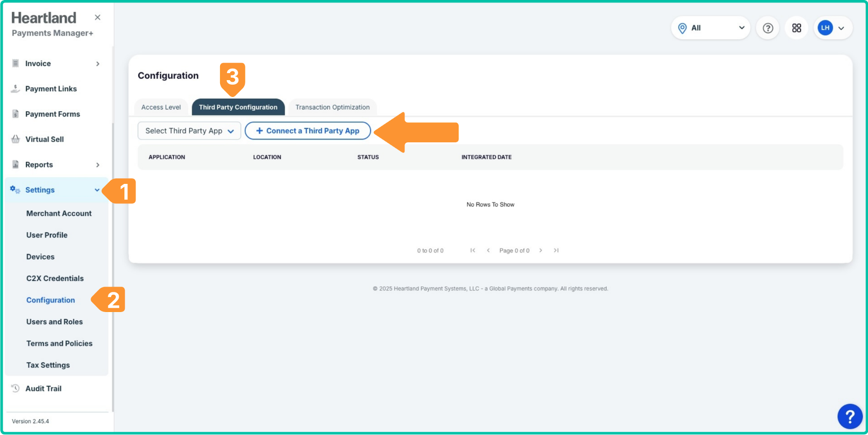Click the LH user avatar
Viewport: 868px width, 435px height.
[825, 28]
